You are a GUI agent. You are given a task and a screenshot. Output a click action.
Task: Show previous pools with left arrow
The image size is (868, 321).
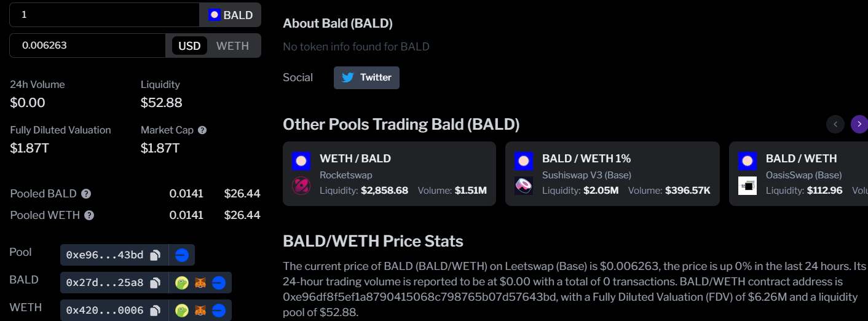tap(835, 124)
